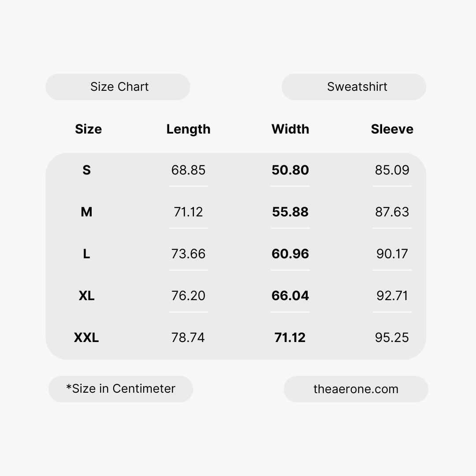Select the 76.20 length value
The height and width of the screenshot is (476, 476).
(188, 296)
